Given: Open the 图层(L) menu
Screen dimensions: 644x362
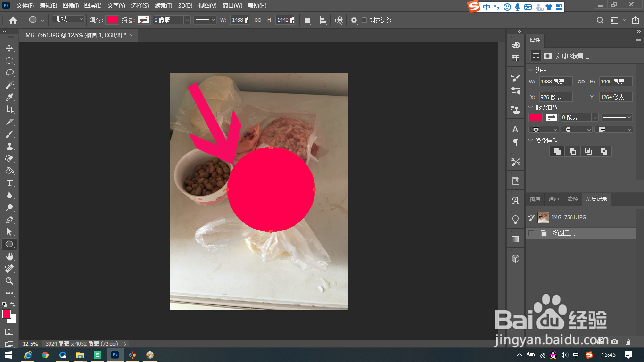Looking at the screenshot, I should 93,6.
